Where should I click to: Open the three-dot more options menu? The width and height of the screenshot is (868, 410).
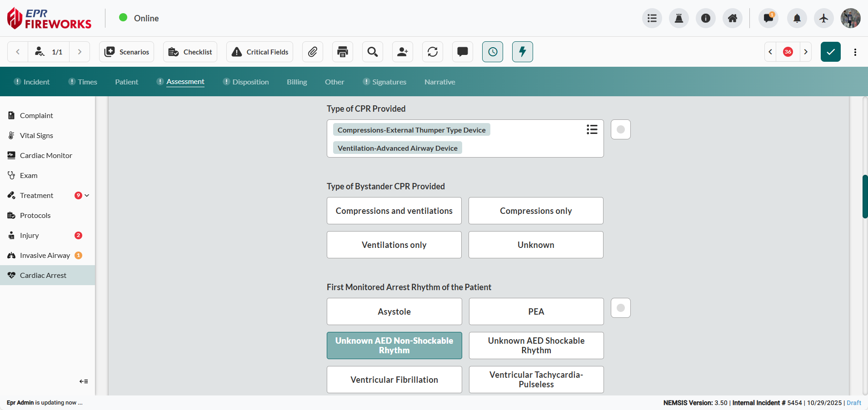point(855,52)
